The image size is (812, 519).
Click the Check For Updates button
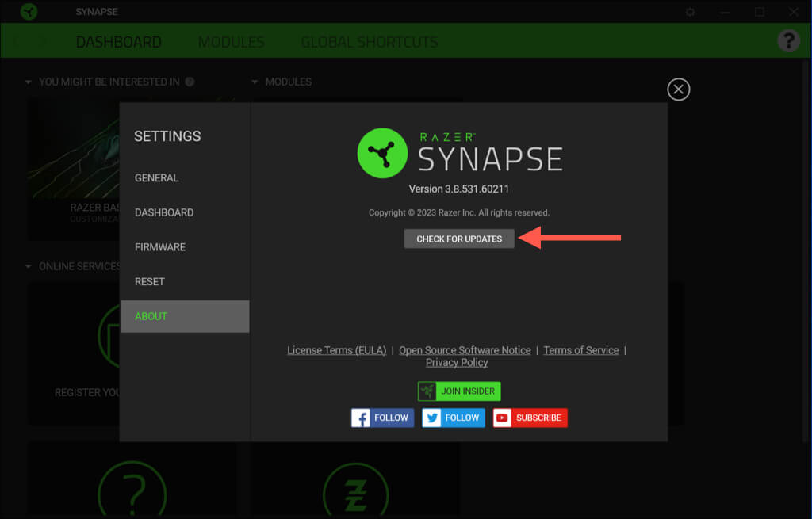click(459, 239)
